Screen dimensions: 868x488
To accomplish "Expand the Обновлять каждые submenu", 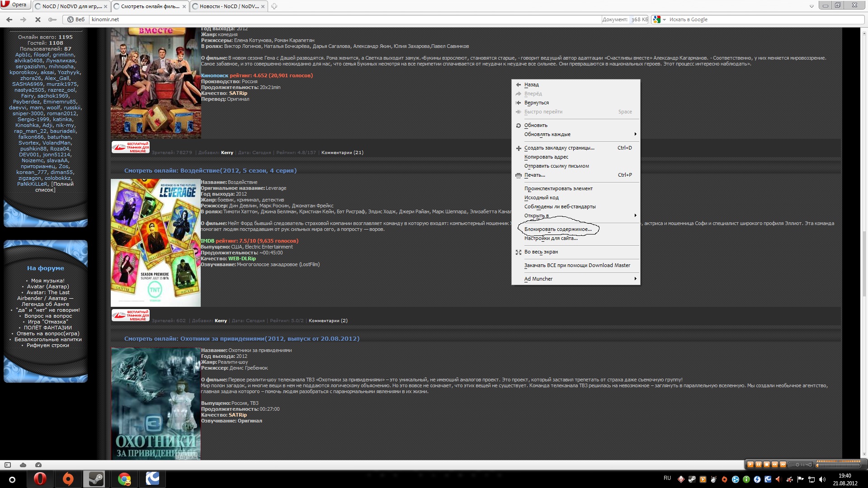I will [x=576, y=134].
